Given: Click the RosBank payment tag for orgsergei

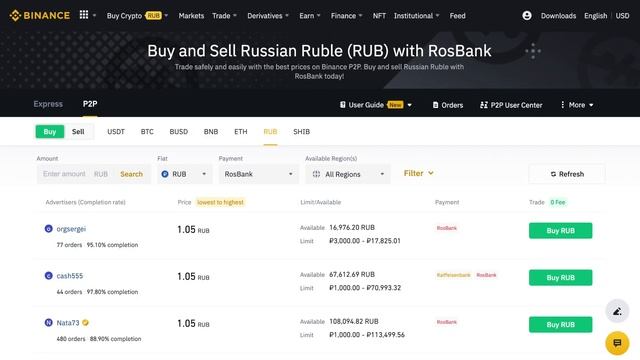Looking at the screenshot, I should pos(447,228).
